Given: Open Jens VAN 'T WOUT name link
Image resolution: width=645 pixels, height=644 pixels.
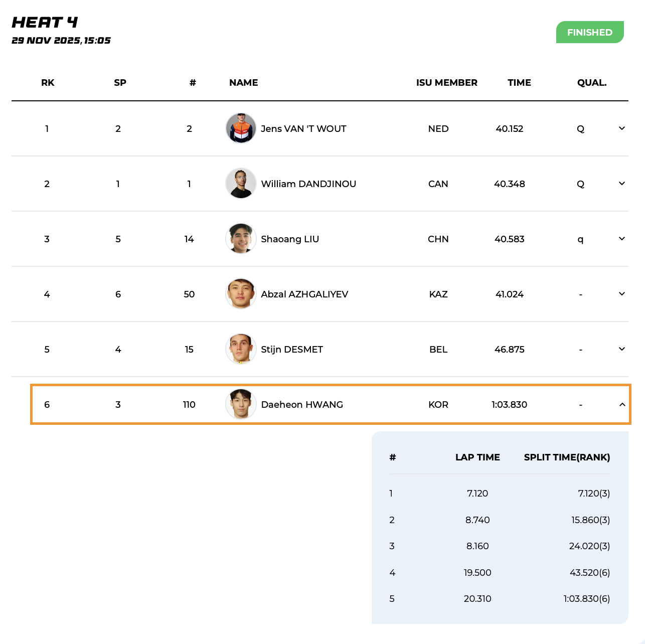Looking at the screenshot, I should tap(303, 129).
